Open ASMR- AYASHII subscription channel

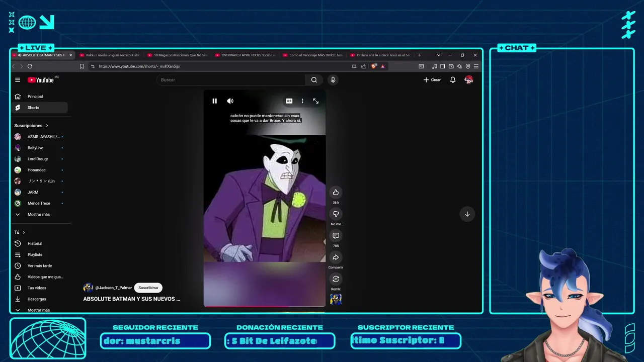click(40, 137)
